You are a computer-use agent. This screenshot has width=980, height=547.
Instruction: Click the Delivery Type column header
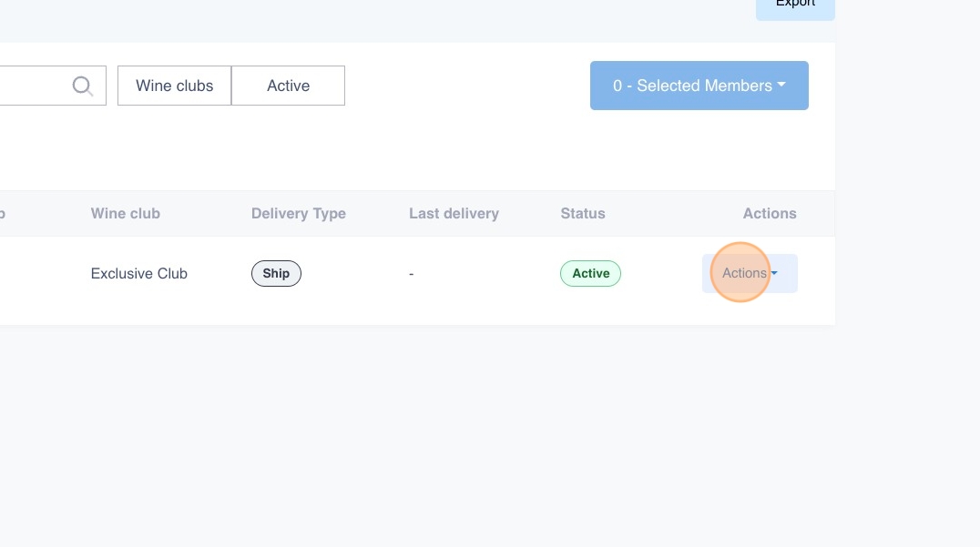click(298, 214)
